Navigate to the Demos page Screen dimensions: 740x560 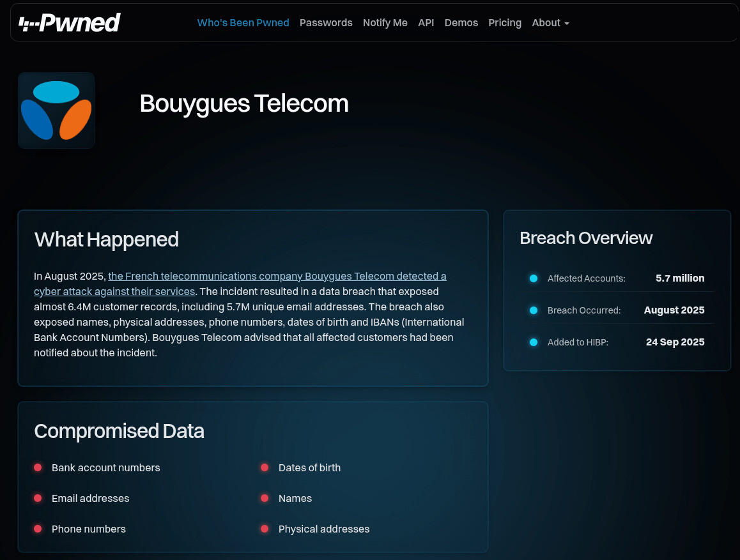coord(461,23)
